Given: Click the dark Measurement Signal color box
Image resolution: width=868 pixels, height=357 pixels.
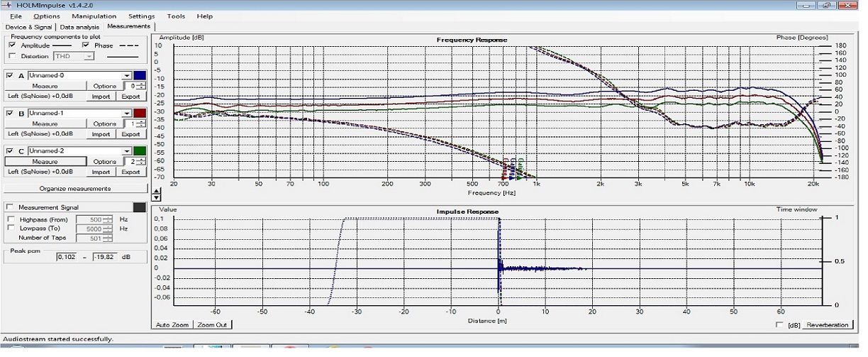Looking at the screenshot, I should pyautogui.click(x=140, y=207).
